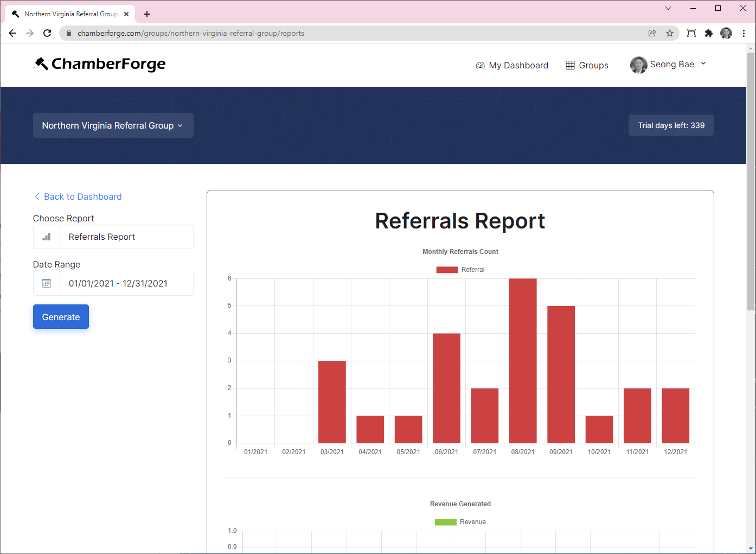Open the calendar icon in Date Range
Viewport: 756px width, 554px height.
tap(46, 283)
